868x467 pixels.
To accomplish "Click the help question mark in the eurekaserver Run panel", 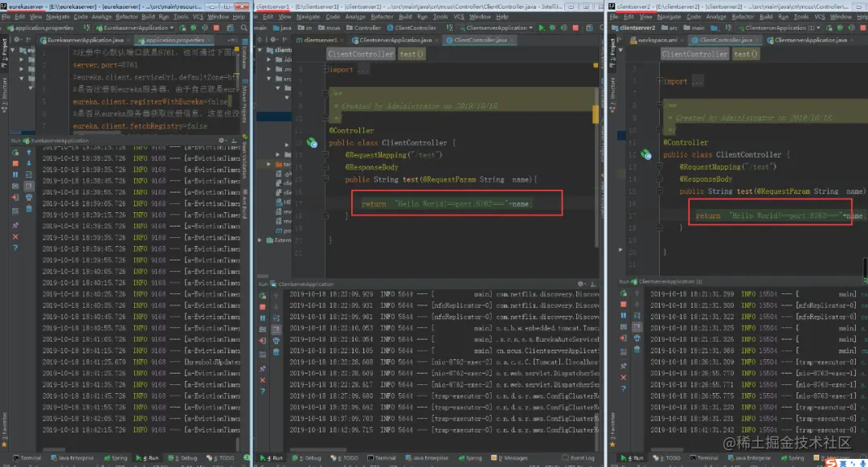I will 15,248.
